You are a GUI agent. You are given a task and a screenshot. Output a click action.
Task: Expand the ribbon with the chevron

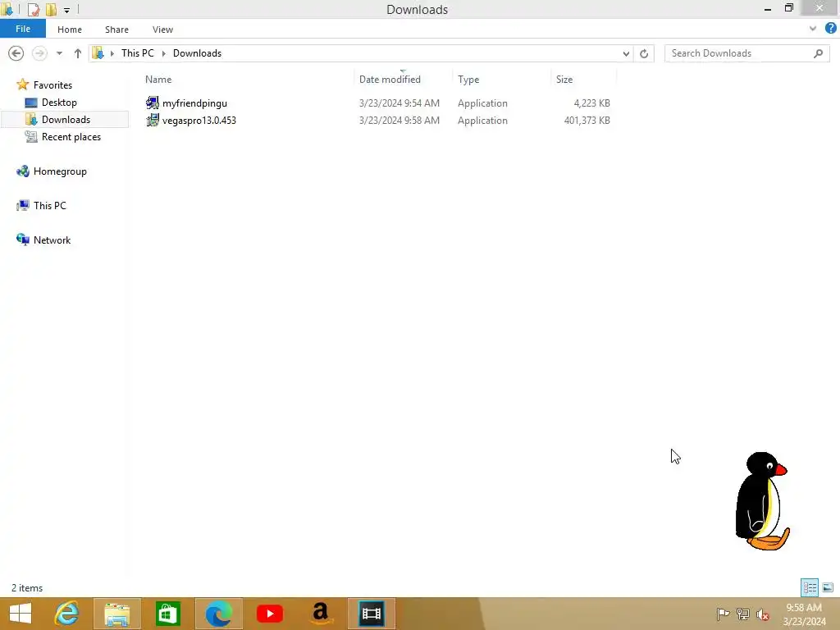[x=813, y=29]
